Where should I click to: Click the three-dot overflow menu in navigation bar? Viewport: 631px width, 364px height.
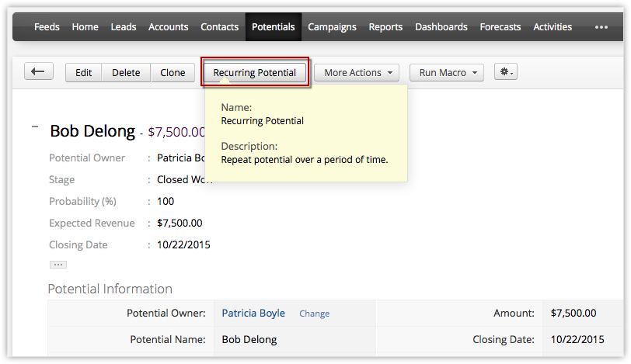[x=601, y=27]
